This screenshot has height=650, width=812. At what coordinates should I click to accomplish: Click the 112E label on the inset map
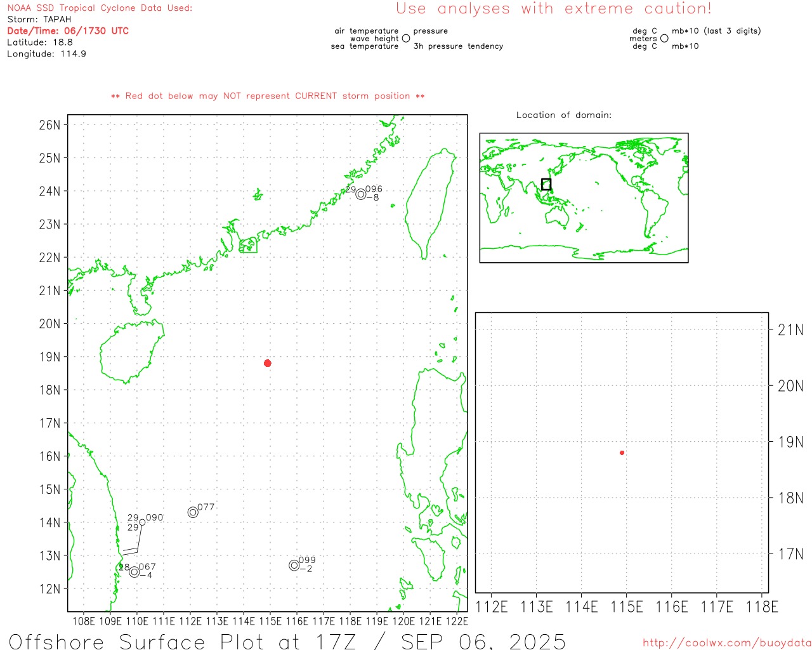tap(492, 607)
